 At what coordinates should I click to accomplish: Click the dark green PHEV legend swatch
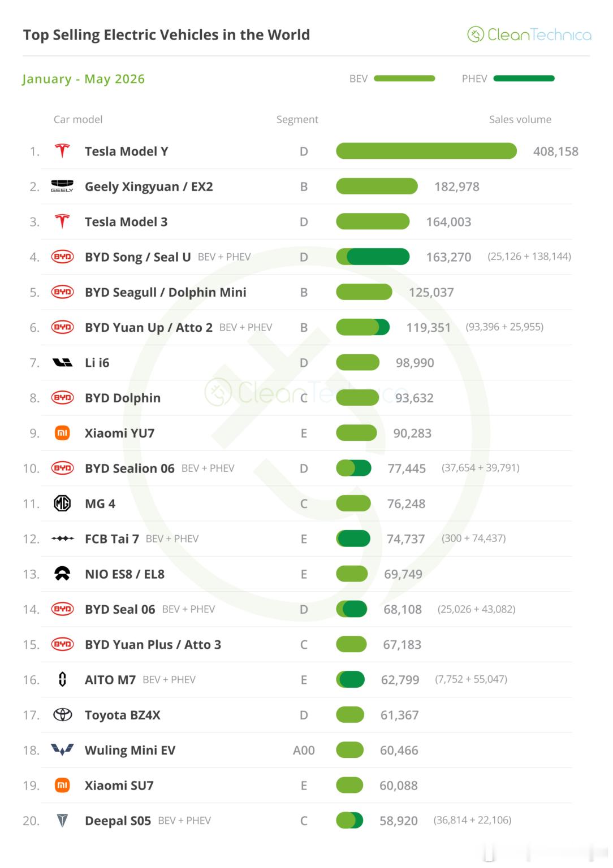[x=524, y=79]
